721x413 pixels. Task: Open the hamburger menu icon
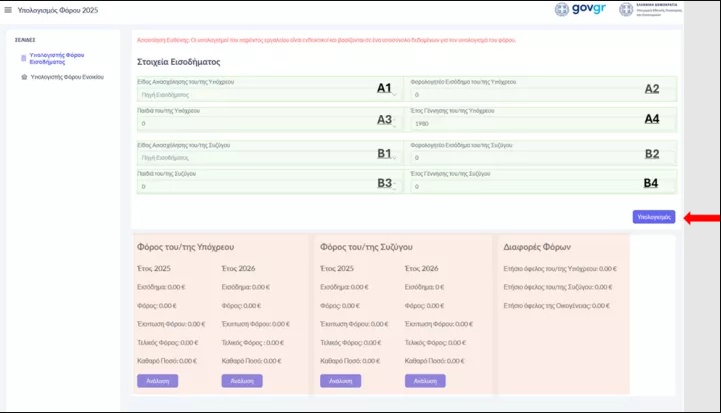[10, 9]
